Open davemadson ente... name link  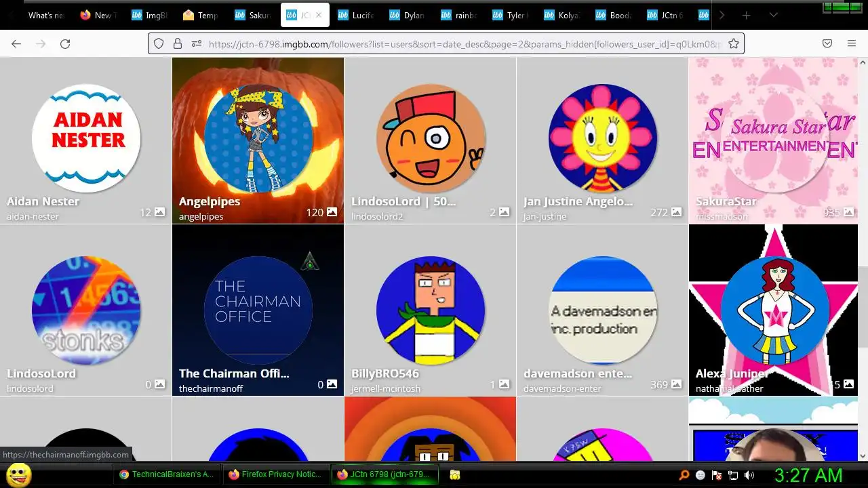(578, 373)
